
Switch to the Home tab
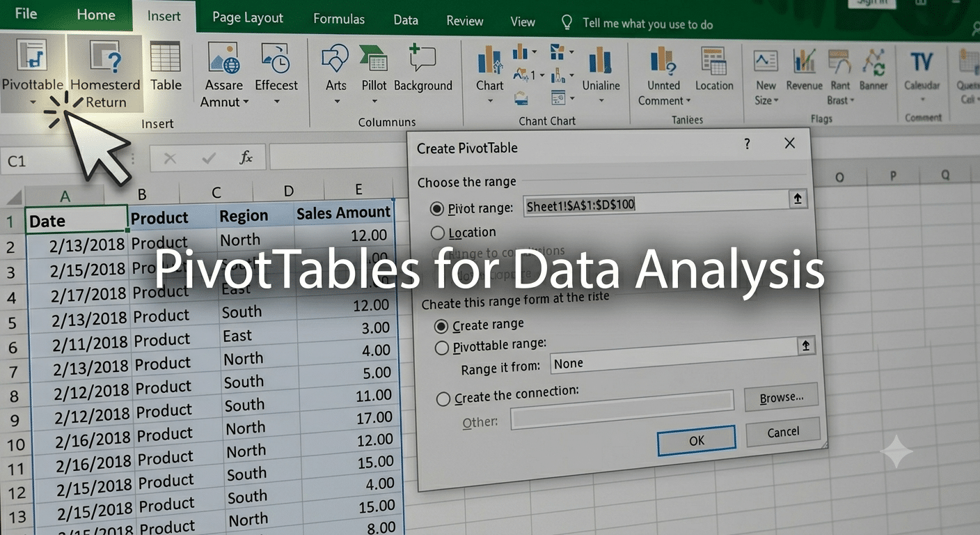tap(96, 15)
